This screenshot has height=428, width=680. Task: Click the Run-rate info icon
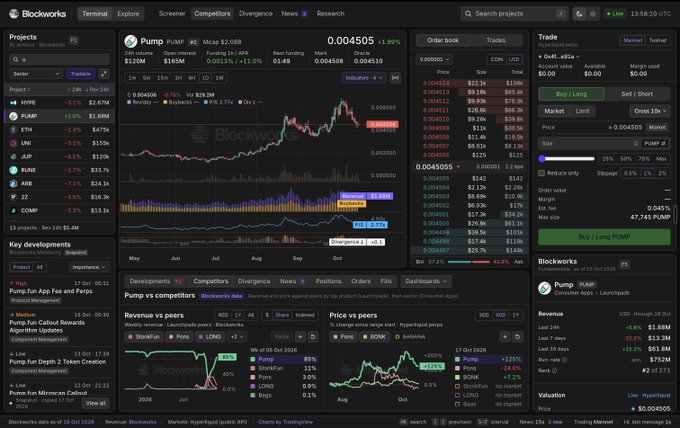pyautogui.click(x=564, y=360)
